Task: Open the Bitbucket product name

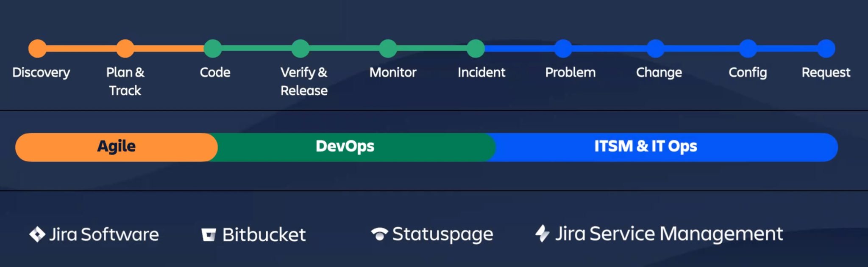Action: [x=264, y=235]
